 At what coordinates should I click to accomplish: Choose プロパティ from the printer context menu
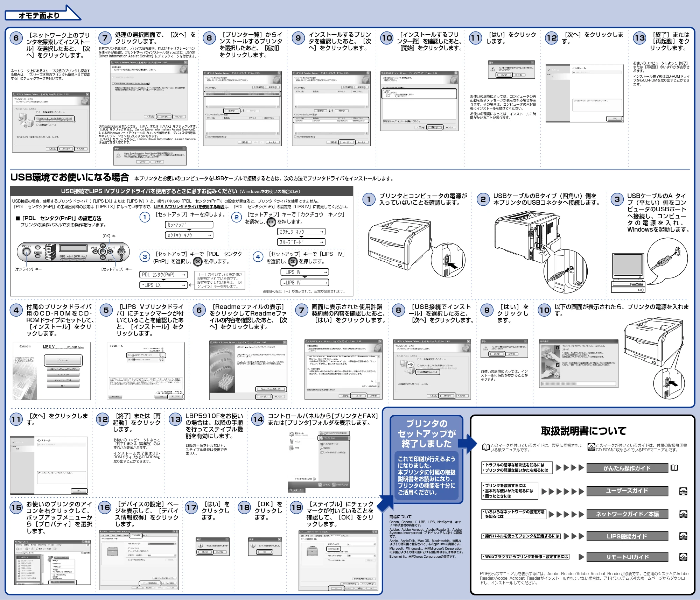63,583
